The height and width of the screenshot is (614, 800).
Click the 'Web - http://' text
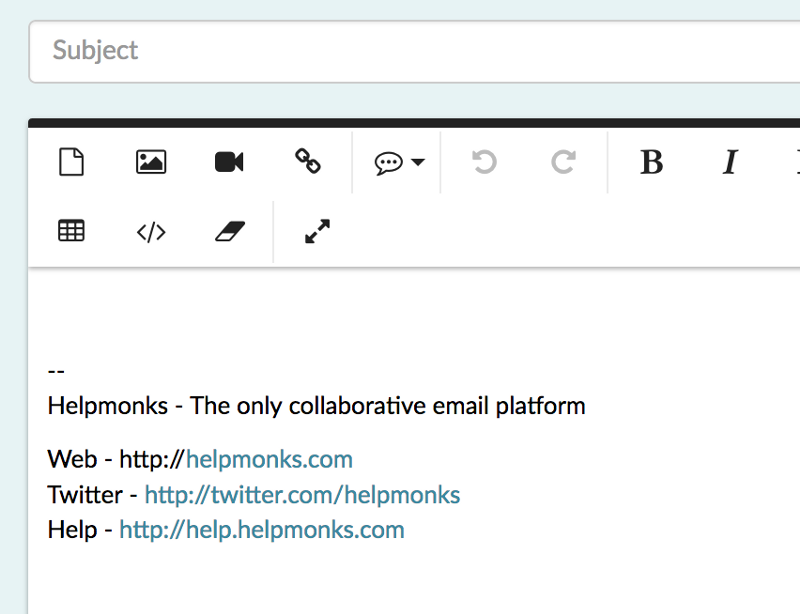click(116, 459)
